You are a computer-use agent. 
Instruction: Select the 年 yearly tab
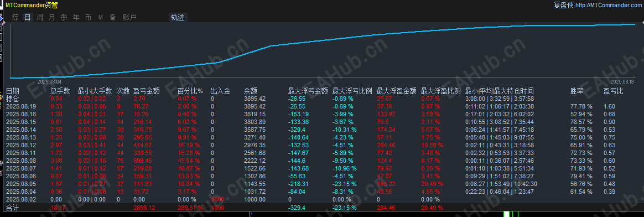[76, 17]
